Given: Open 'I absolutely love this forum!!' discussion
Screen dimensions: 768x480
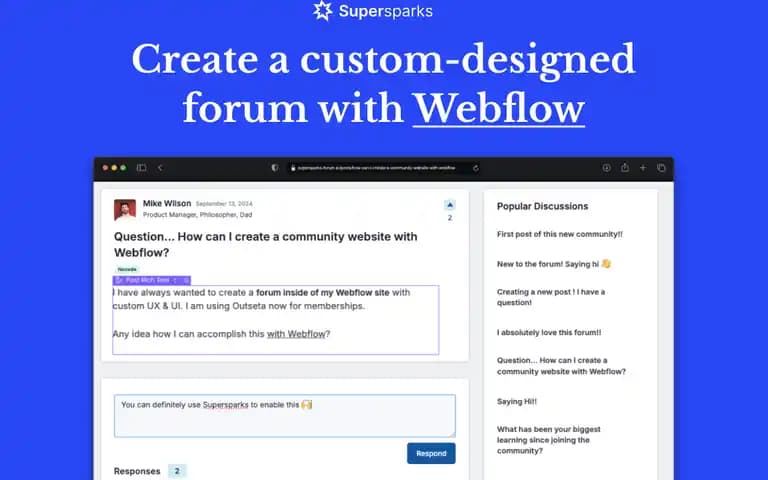Looking at the screenshot, I should pos(549,333).
